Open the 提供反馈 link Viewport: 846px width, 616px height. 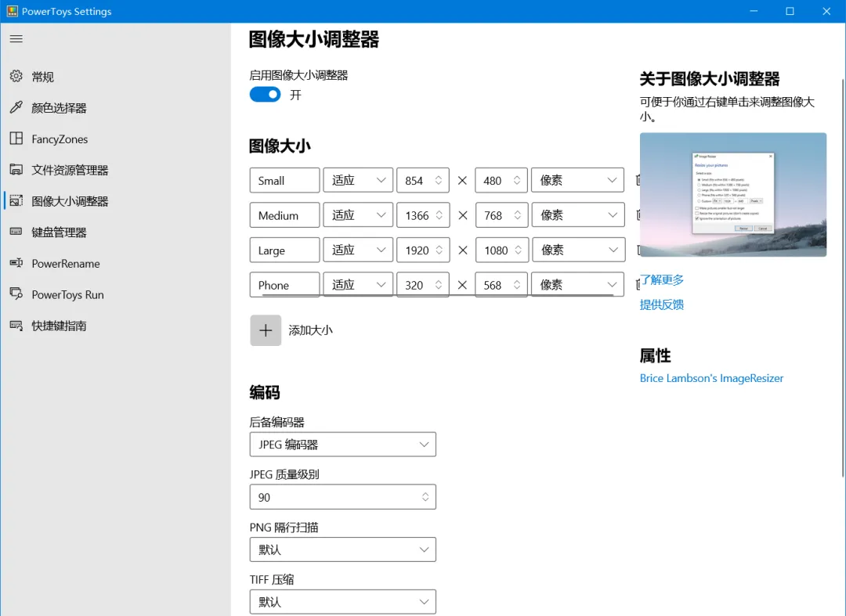pyautogui.click(x=661, y=304)
